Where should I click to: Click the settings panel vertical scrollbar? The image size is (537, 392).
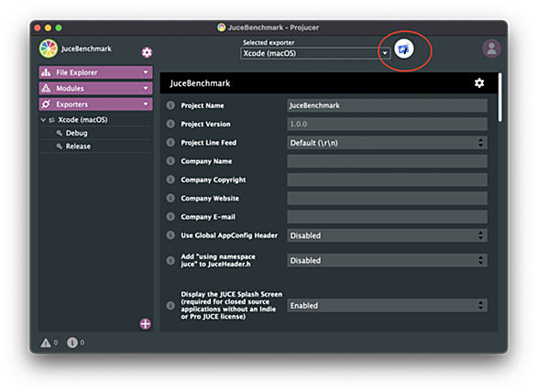point(500,97)
